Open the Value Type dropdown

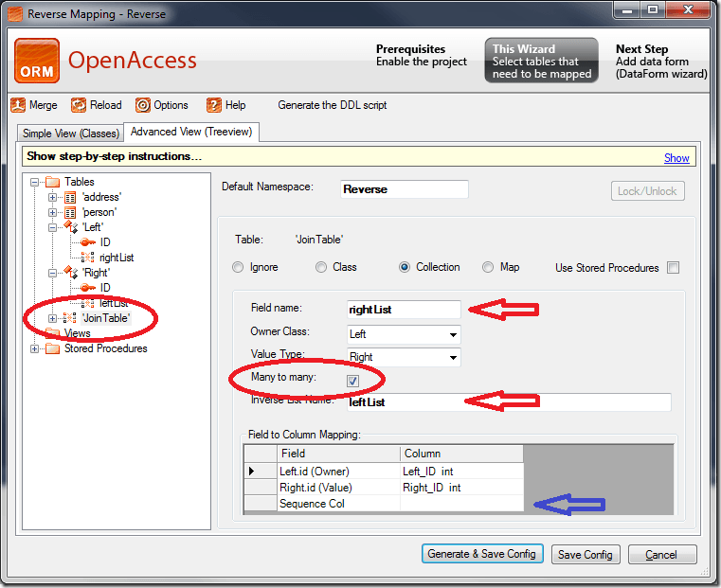tap(453, 357)
